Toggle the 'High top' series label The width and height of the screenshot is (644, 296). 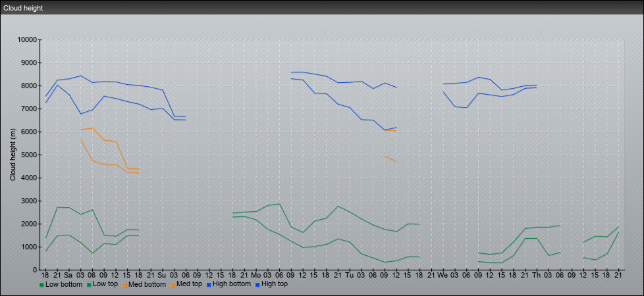[275, 284]
